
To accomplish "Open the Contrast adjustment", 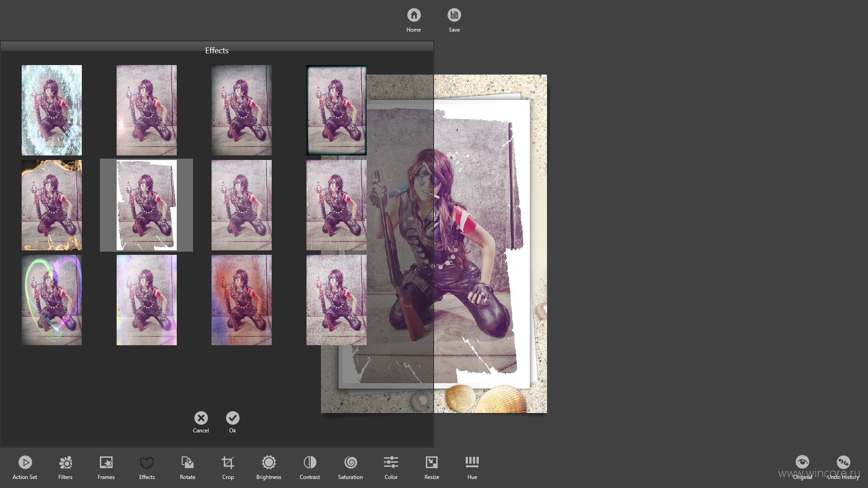I will [310, 467].
